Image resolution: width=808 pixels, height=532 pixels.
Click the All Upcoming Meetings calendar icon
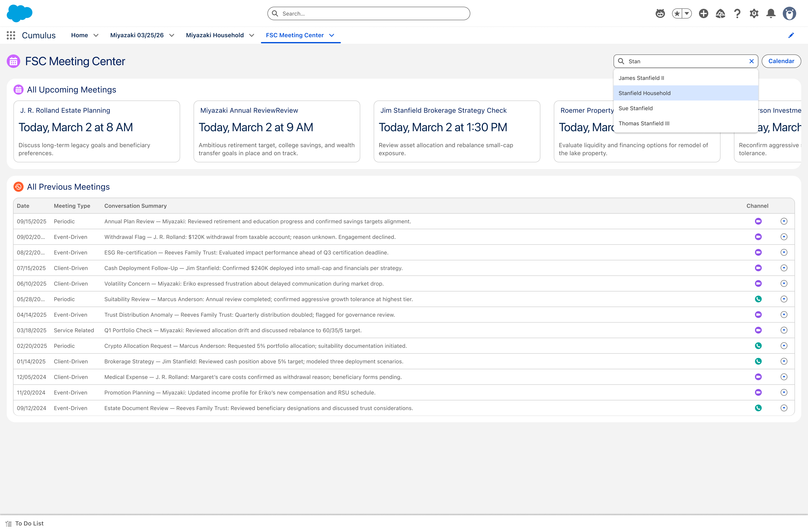coord(18,90)
